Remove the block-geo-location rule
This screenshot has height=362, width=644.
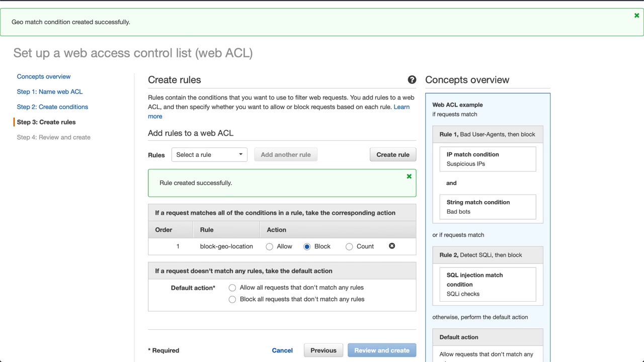[x=392, y=246]
